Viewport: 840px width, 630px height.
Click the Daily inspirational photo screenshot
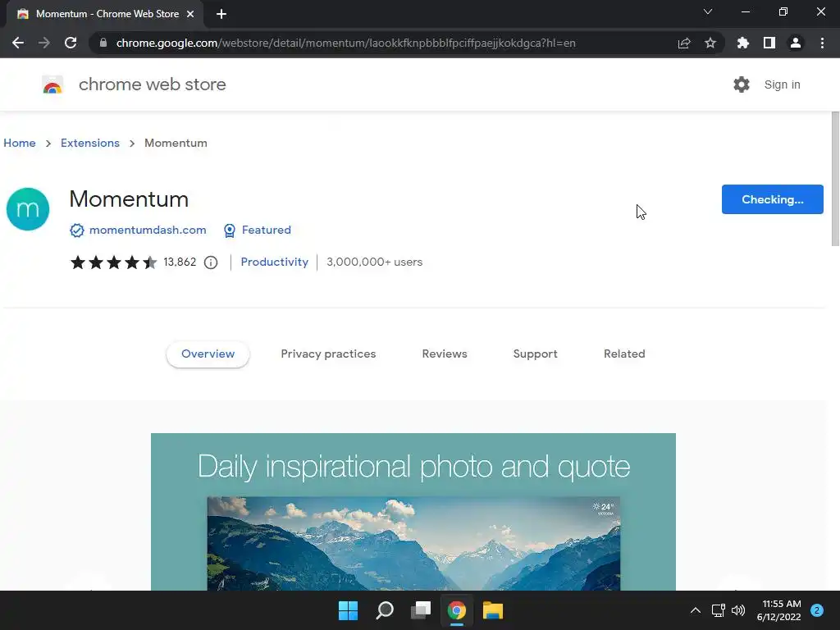(x=413, y=512)
